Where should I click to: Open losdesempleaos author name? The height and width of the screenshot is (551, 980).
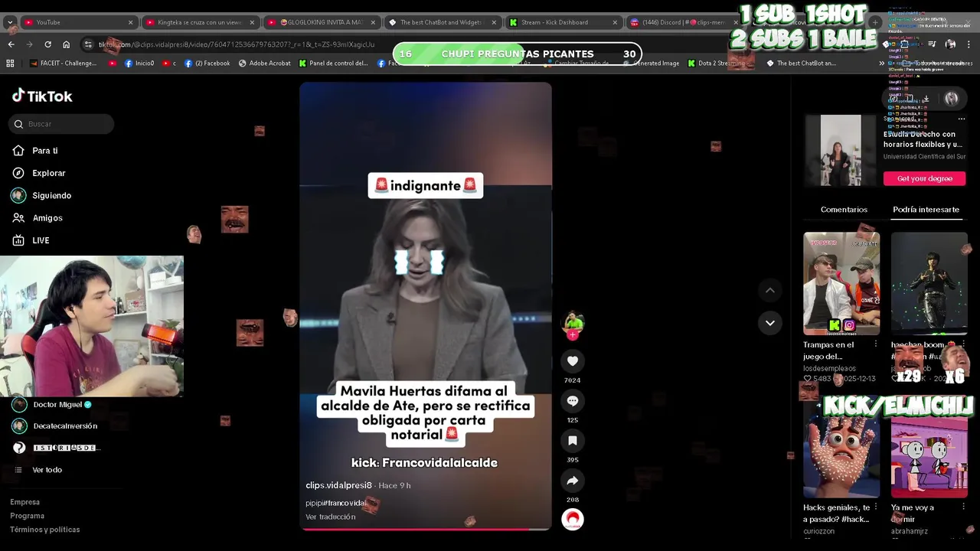(828, 368)
